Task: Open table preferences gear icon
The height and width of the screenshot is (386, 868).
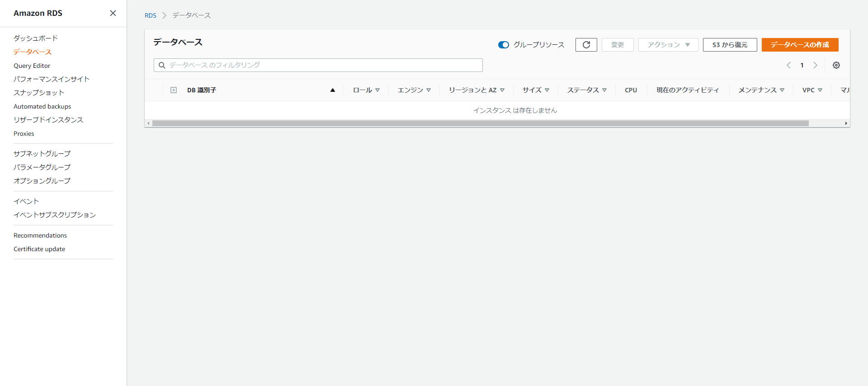Action: 836,65
